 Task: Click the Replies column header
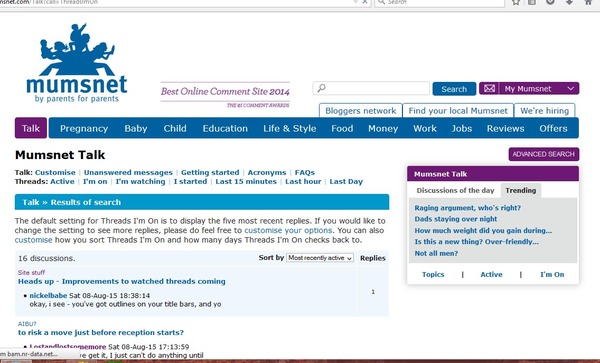coord(372,258)
